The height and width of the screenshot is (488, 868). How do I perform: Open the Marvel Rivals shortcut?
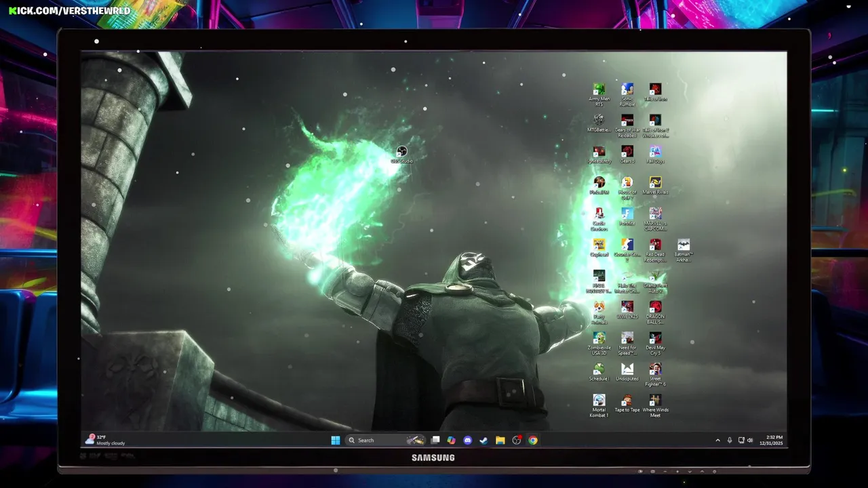click(x=655, y=186)
